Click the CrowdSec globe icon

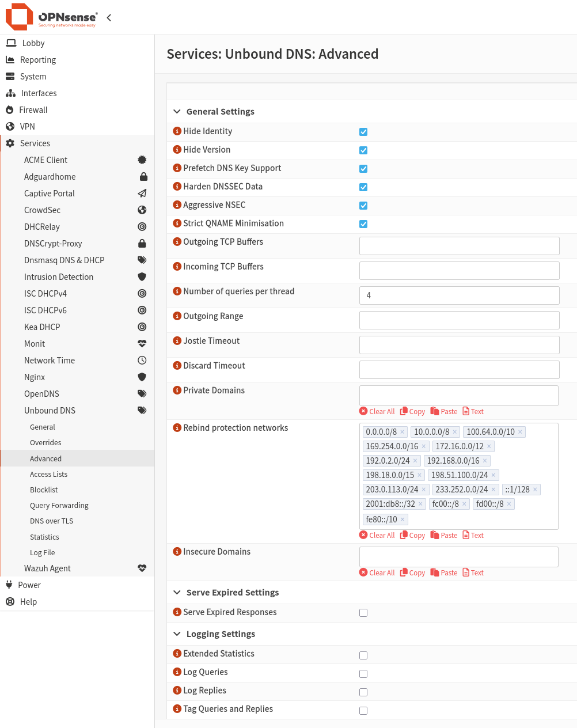[142, 210]
